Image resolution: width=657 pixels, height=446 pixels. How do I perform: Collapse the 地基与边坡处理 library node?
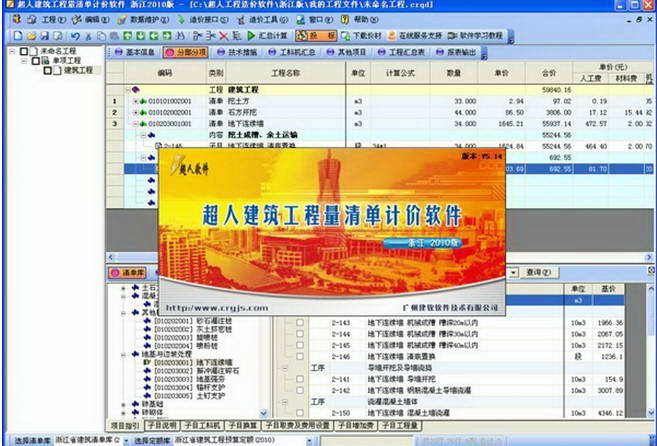pos(124,355)
